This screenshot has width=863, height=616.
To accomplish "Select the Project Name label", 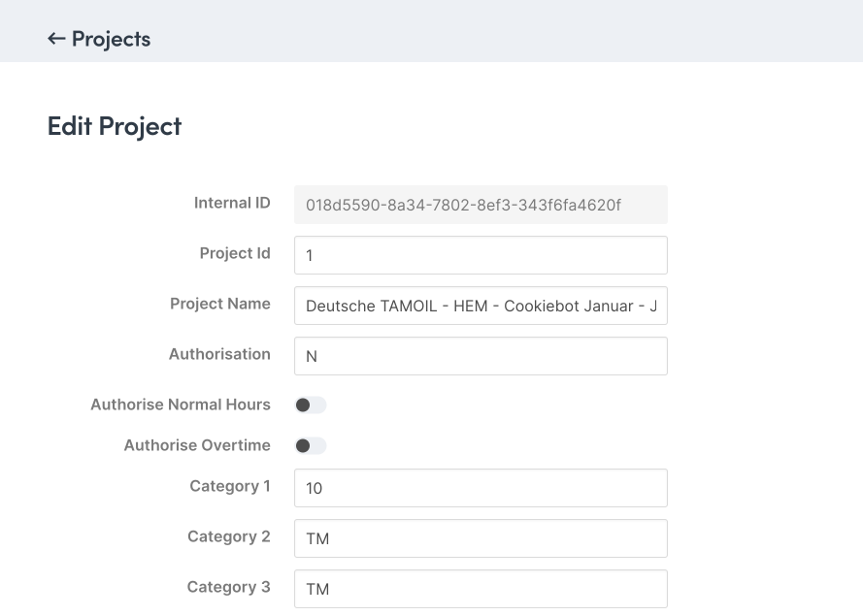I will click(220, 304).
